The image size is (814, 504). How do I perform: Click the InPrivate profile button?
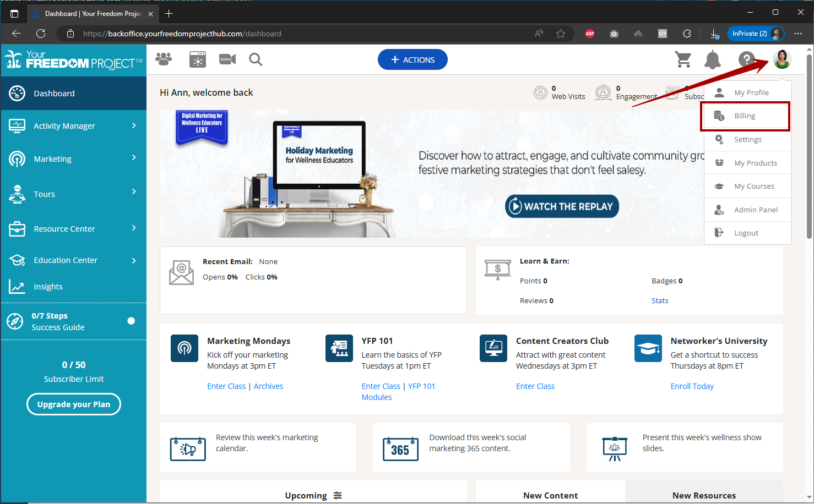[x=756, y=34]
